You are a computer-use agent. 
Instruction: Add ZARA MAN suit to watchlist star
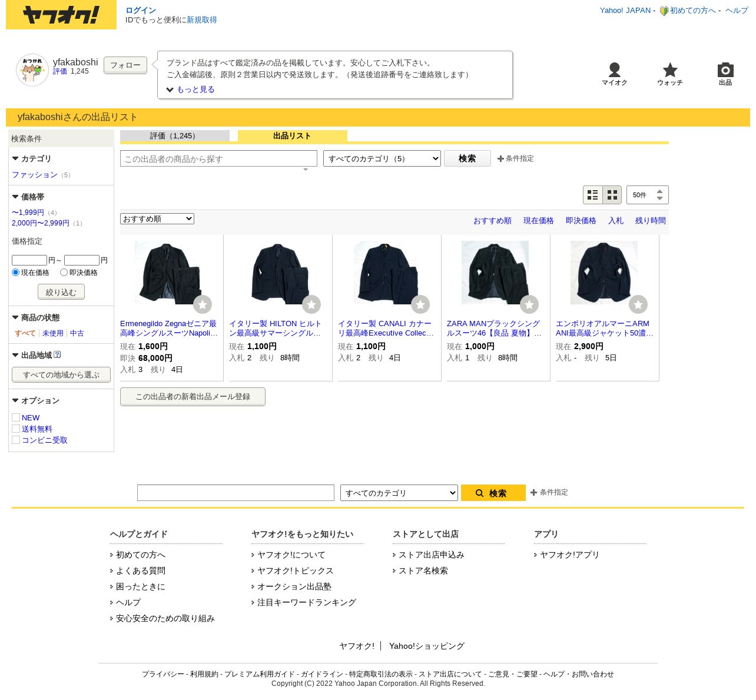[529, 304]
